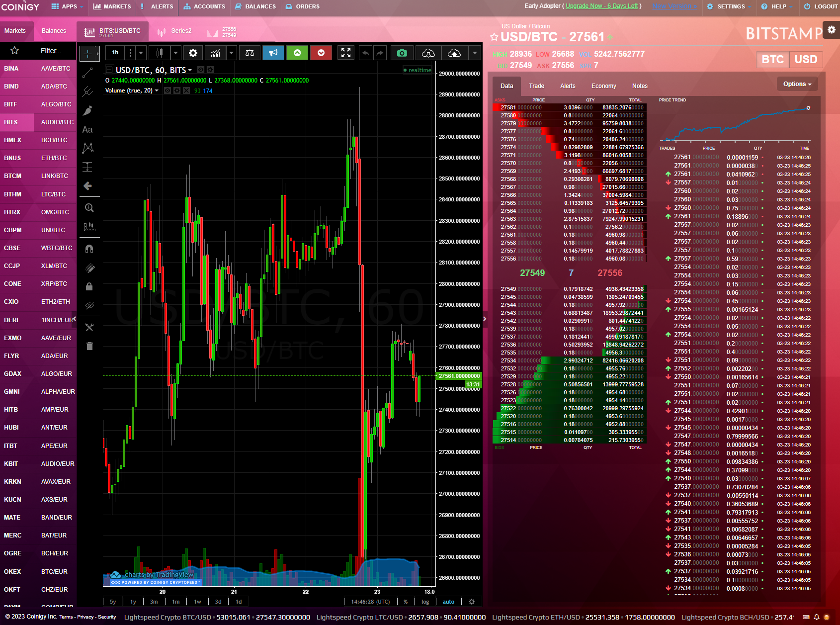Viewport: 840px width, 625px height.
Task: Select the text annotation tool (Aa)
Action: (x=87, y=130)
